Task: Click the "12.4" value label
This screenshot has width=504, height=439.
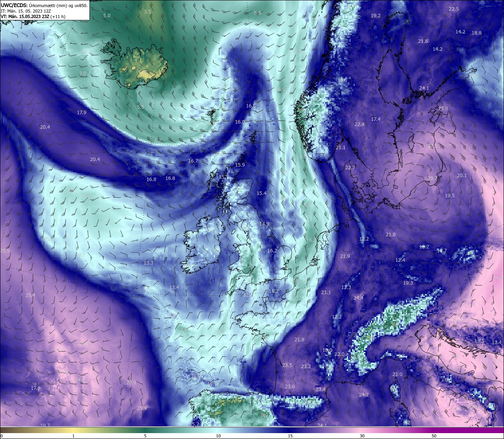Action: click(400, 260)
